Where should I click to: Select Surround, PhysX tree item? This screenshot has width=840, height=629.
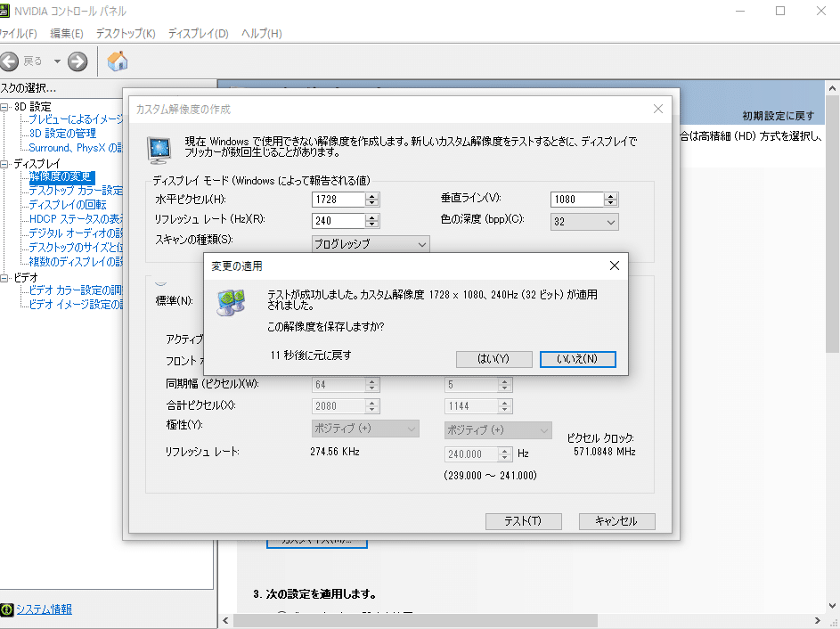coord(76,148)
